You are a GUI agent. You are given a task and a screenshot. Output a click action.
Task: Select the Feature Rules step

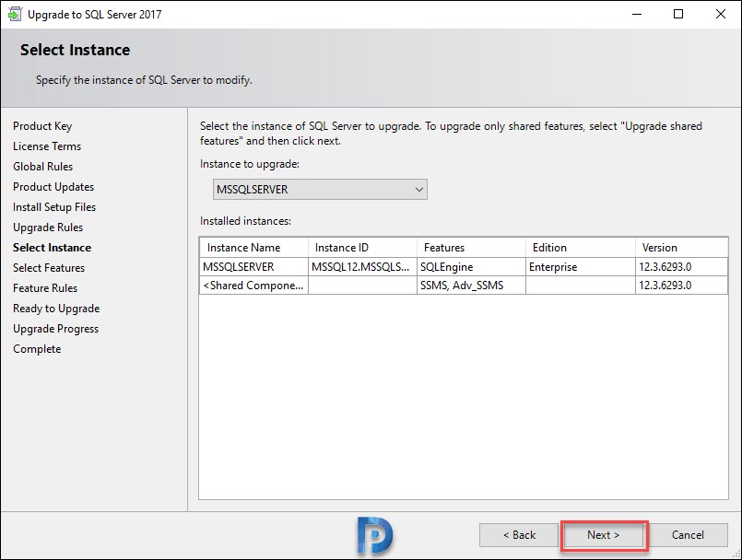[x=45, y=288]
